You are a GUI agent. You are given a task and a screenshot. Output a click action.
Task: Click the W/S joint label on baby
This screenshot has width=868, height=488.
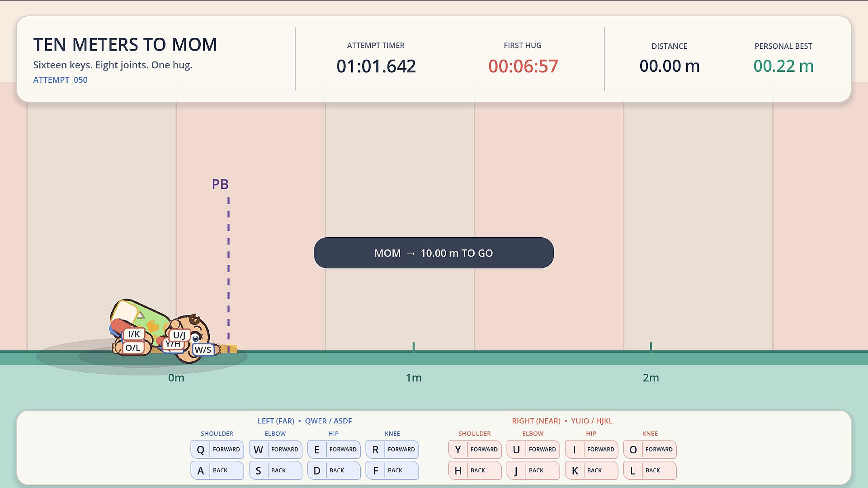point(203,349)
